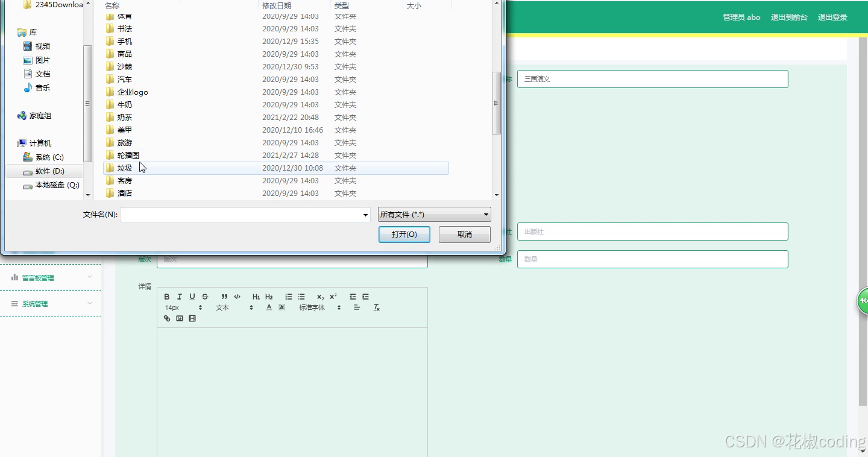Screen dimensions: 868x457
Task: Insert a video into the editor
Action: (x=192, y=318)
